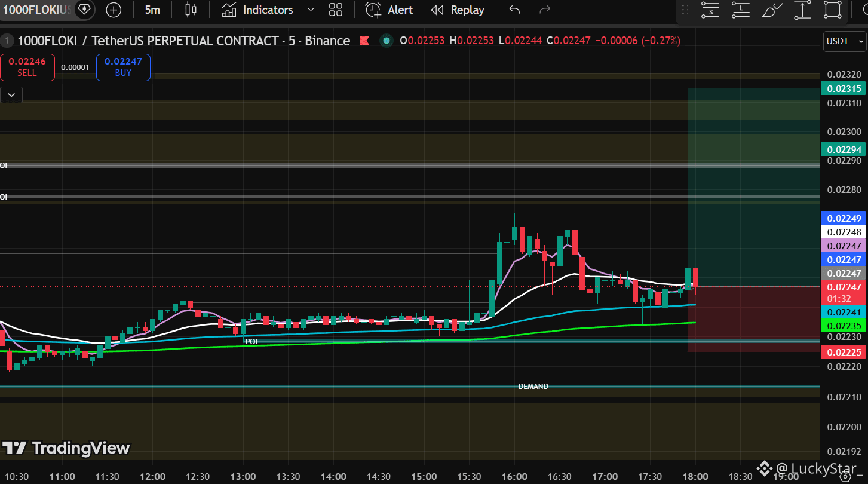
Task: Select the Short Position tool
Action: pyautogui.click(x=710, y=10)
